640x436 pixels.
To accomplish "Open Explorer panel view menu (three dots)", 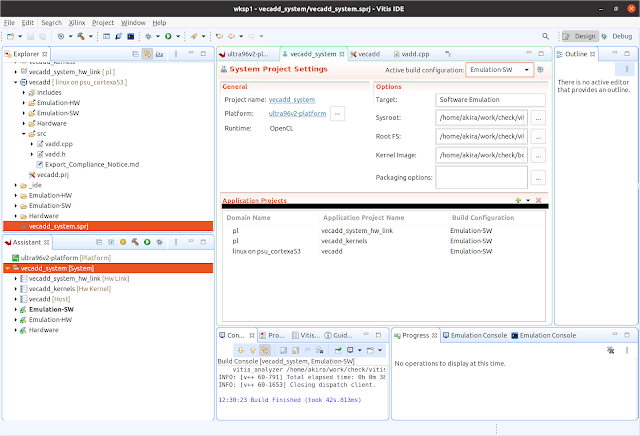I will 176,54.
